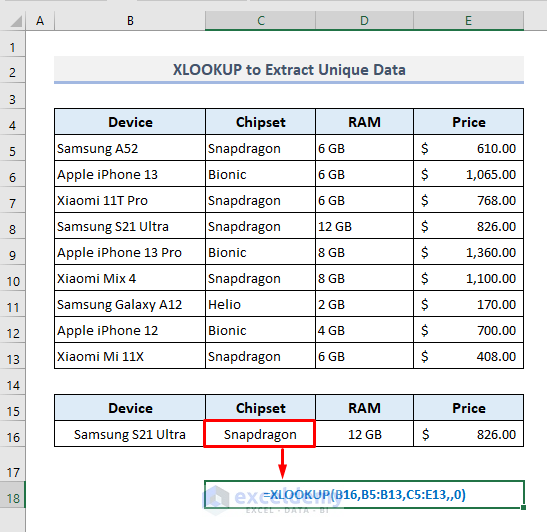The width and height of the screenshot is (547, 532).
Task: Click the '8 GB' cell in row 9
Action: [x=364, y=252]
